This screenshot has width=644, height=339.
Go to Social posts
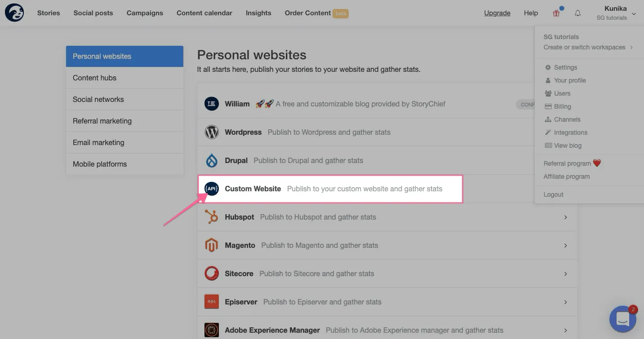click(x=93, y=13)
